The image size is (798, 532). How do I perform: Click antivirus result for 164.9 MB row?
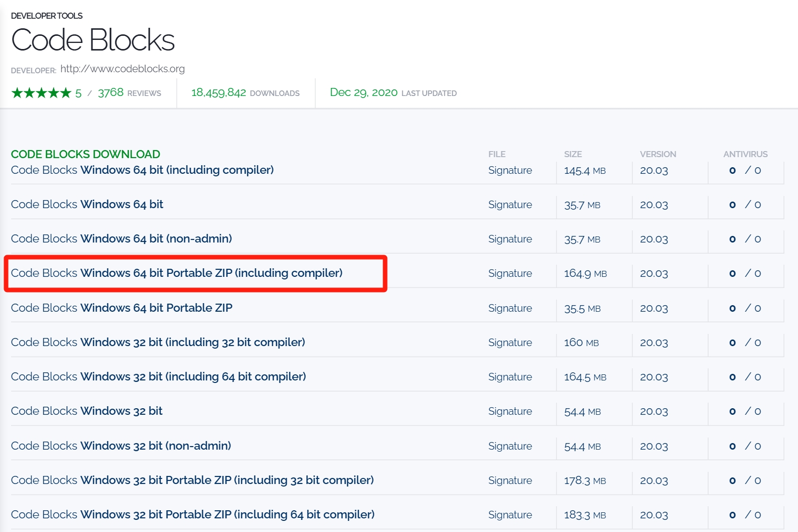[x=745, y=274]
